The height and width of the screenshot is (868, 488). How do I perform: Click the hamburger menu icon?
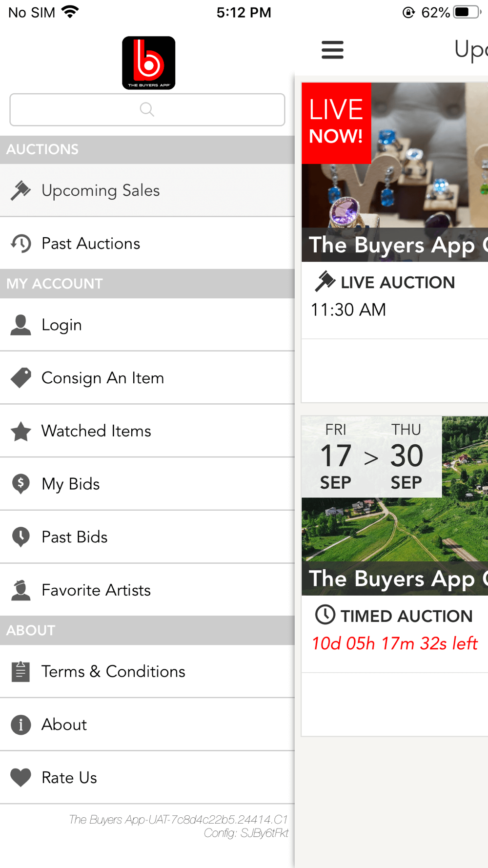tap(332, 50)
